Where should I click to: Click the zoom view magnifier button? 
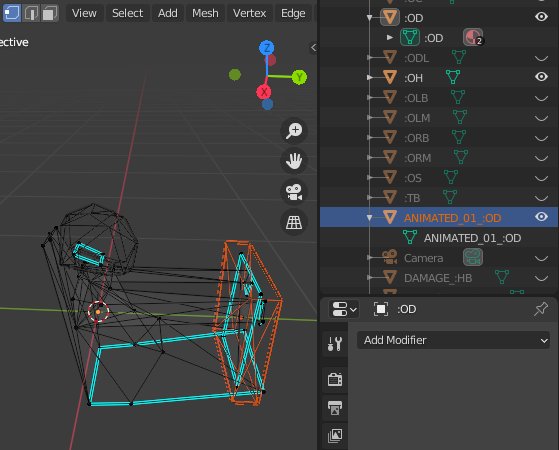coord(294,131)
